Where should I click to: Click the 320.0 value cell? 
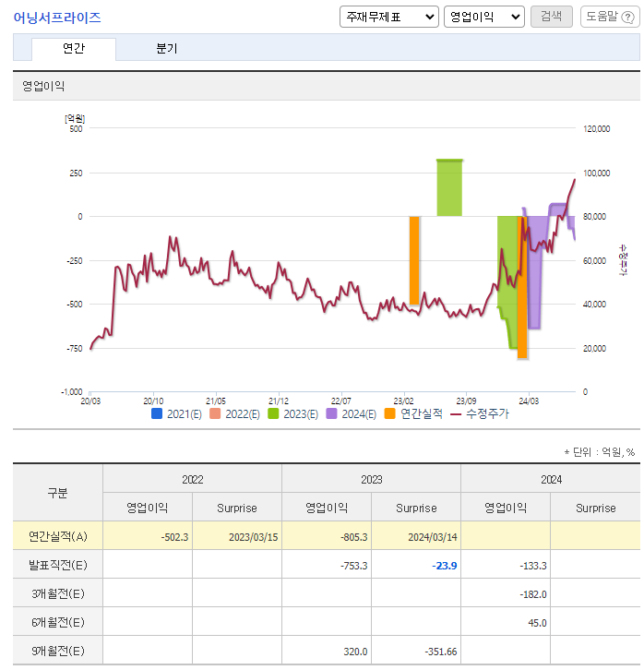[x=327, y=651]
